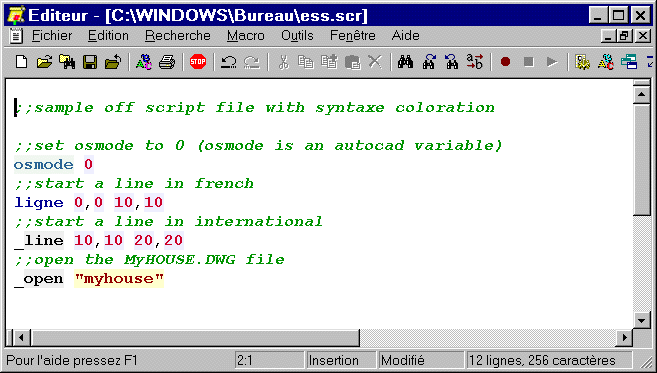Open the Outils menu
This screenshot has height=373, width=657.
297,36
